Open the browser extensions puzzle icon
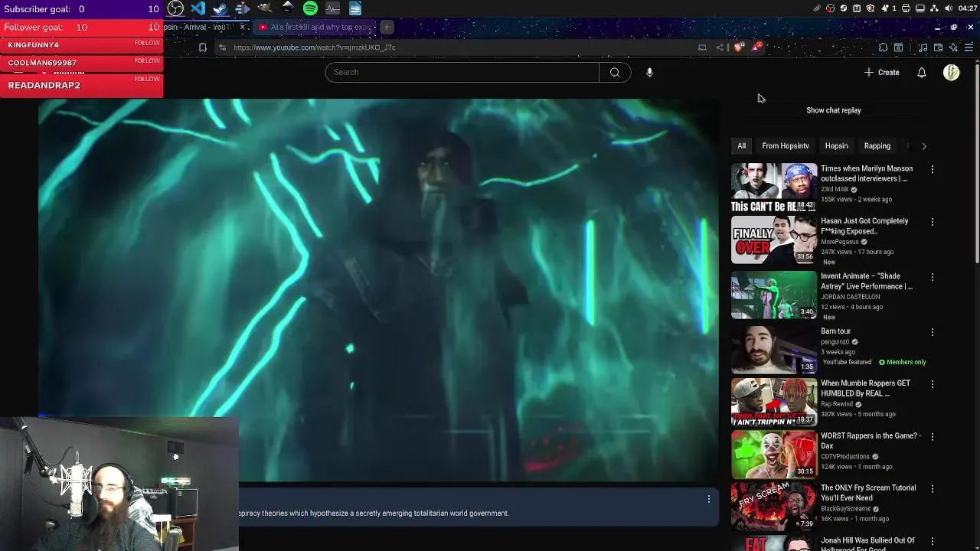980x551 pixels. tap(883, 47)
